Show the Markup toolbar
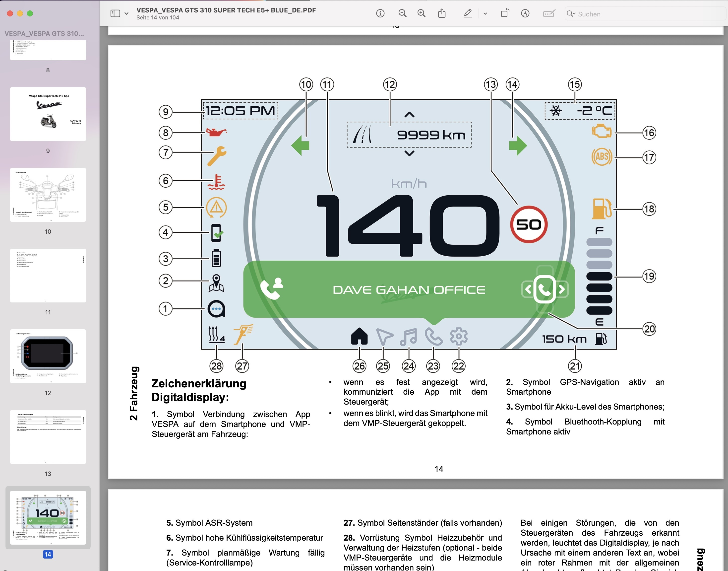728x571 pixels. [x=525, y=13]
